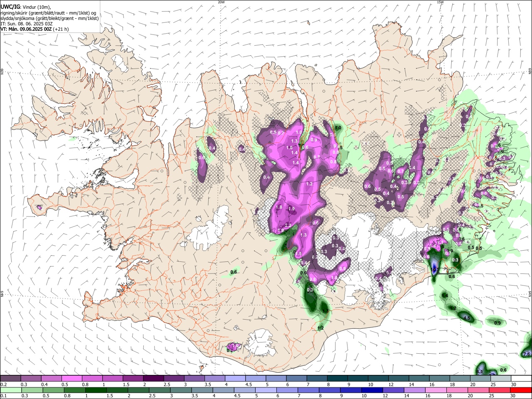The width and height of the screenshot is (532, 399).
Task: Select white snow swatch above 30
Action: point(521,378)
